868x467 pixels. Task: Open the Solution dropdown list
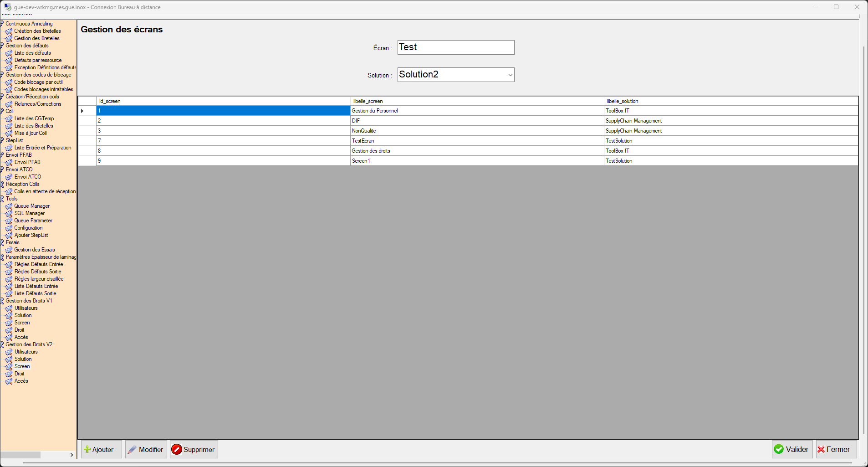tap(510, 75)
